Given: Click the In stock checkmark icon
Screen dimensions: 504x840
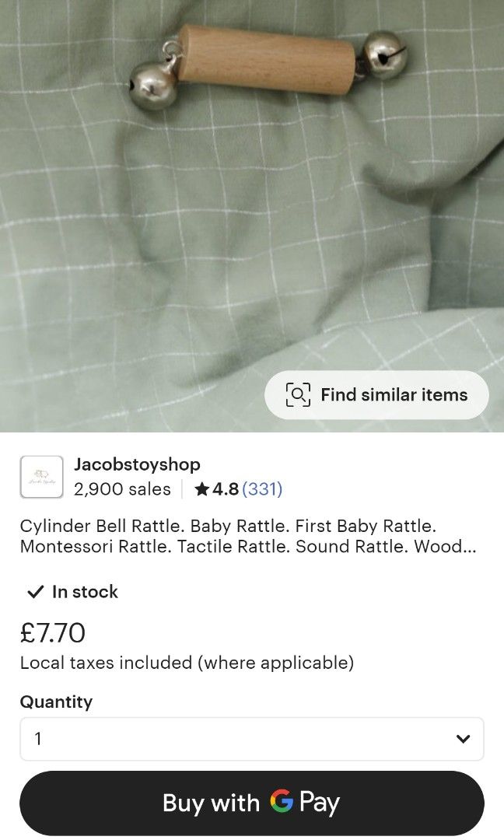Looking at the screenshot, I should point(34,592).
